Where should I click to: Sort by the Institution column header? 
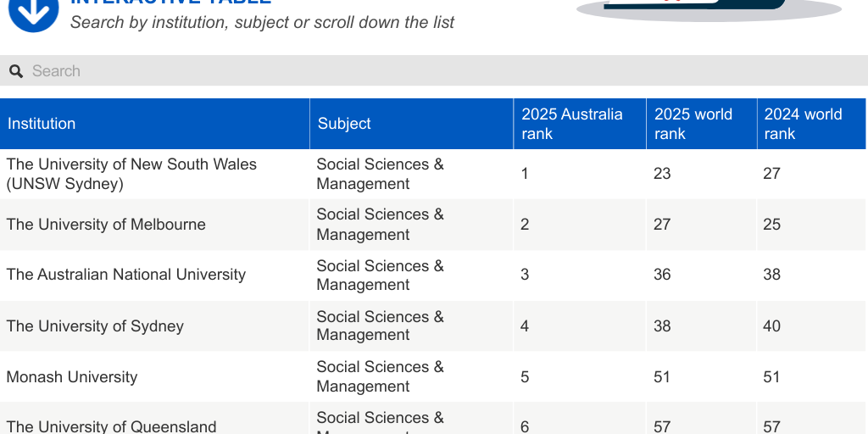point(154,124)
